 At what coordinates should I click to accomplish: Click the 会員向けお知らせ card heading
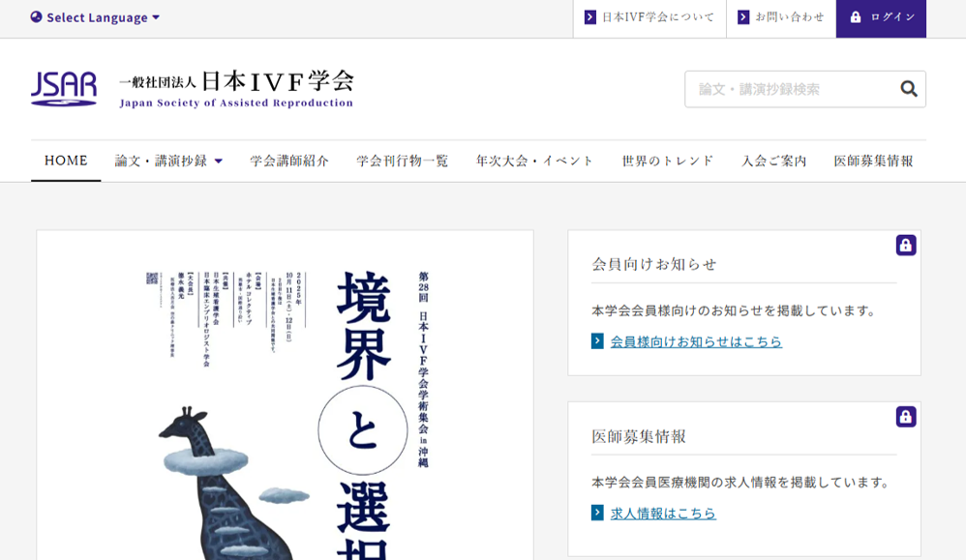(x=654, y=265)
